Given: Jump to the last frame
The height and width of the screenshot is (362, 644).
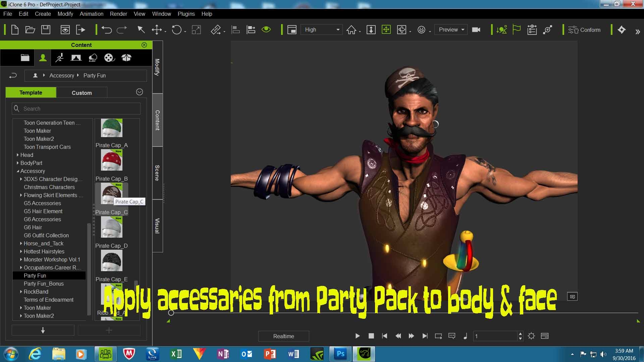Looking at the screenshot, I should tap(425, 336).
